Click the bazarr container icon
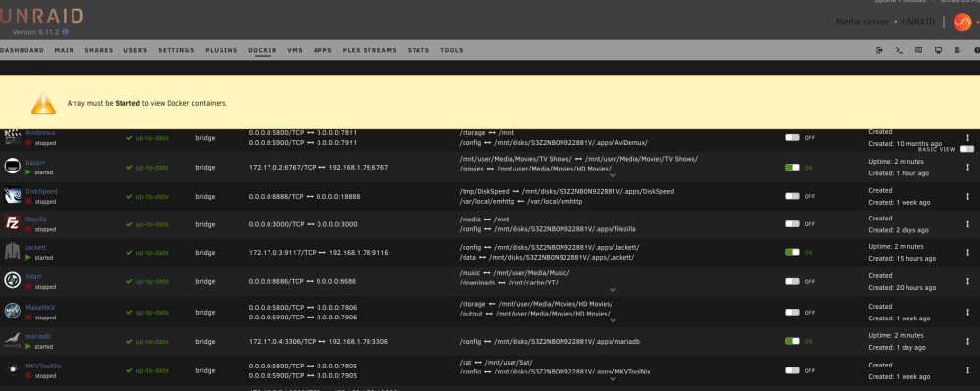The width and height of the screenshot is (980, 391). [13, 167]
